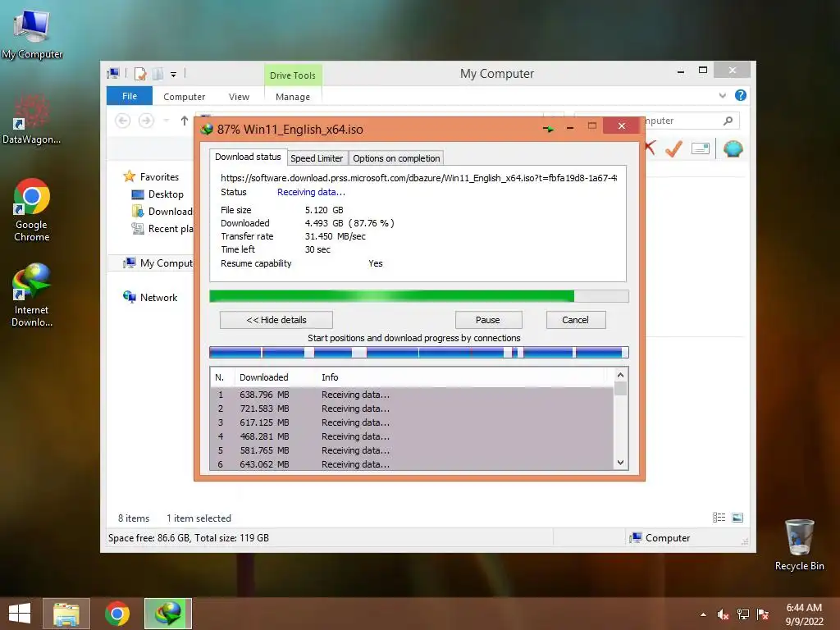Click My Computer window system icon
Screen dimensions: 840x630
pyautogui.click(x=113, y=73)
